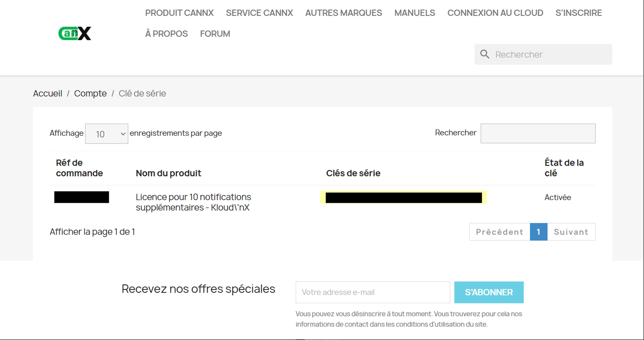Open PRODUIT CANNX menu
Image resolution: width=644 pixels, height=340 pixels.
pyautogui.click(x=179, y=13)
